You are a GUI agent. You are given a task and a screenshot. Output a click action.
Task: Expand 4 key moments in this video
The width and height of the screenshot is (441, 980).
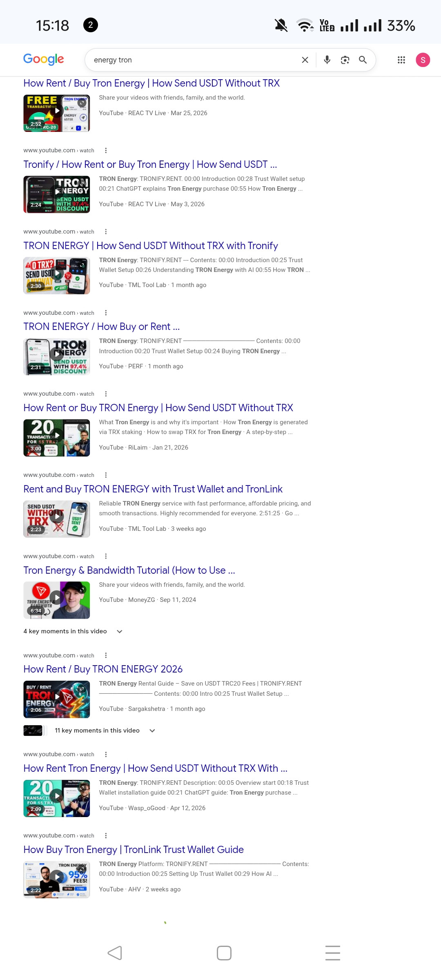(73, 631)
